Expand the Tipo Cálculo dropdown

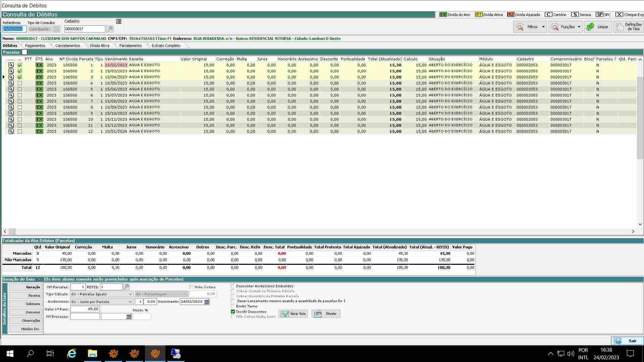[130, 294]
